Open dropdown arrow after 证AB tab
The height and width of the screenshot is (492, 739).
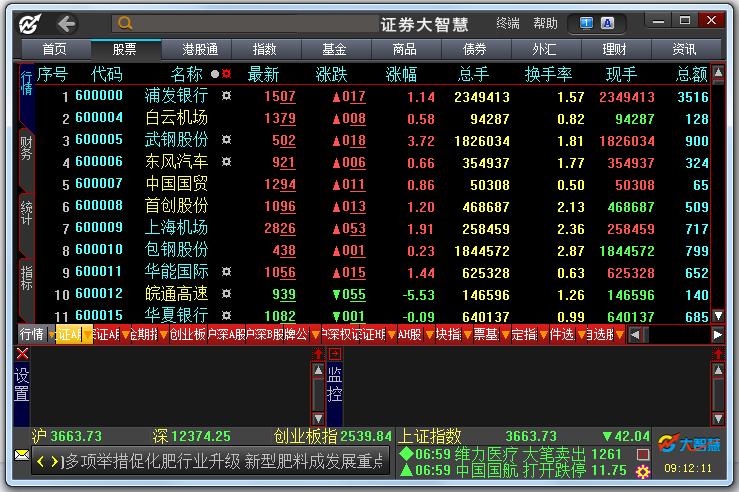[126, 335]
